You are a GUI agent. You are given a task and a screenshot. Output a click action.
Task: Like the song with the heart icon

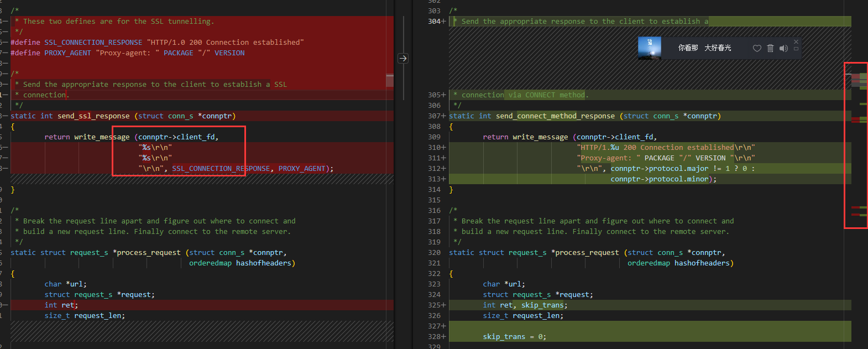(x=757, y=49)
